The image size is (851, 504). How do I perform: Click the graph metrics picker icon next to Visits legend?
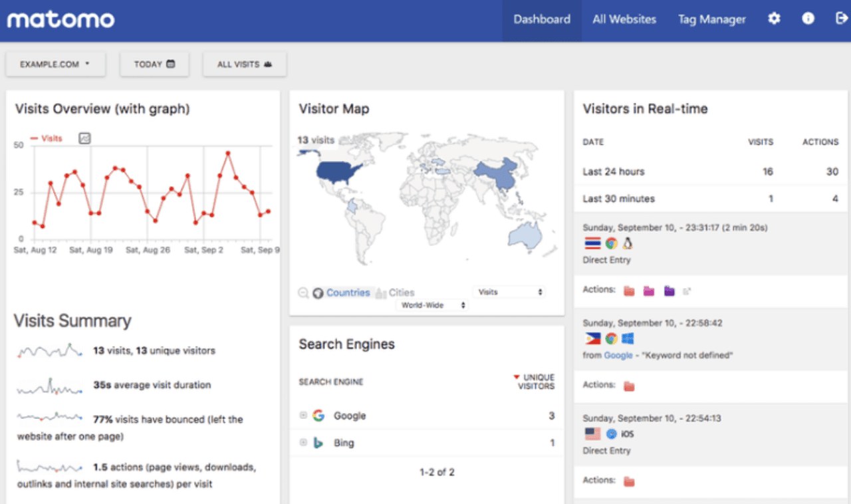tap(84, 138)
